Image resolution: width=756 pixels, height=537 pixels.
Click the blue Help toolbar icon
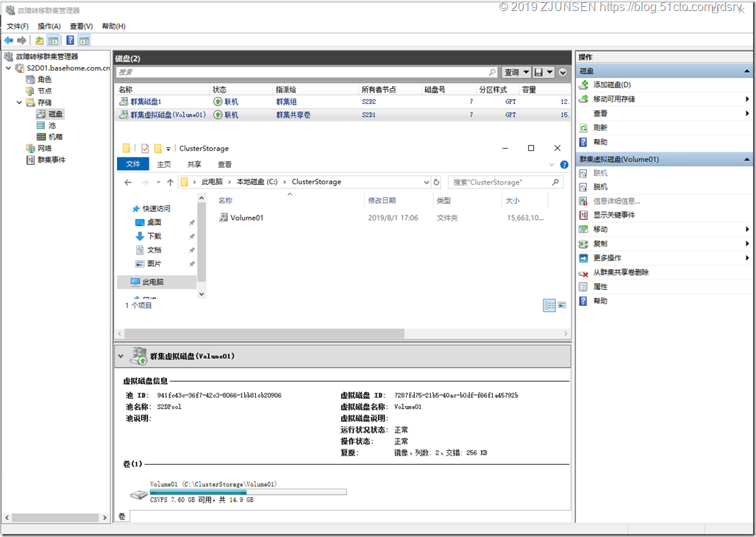[71, 40]
